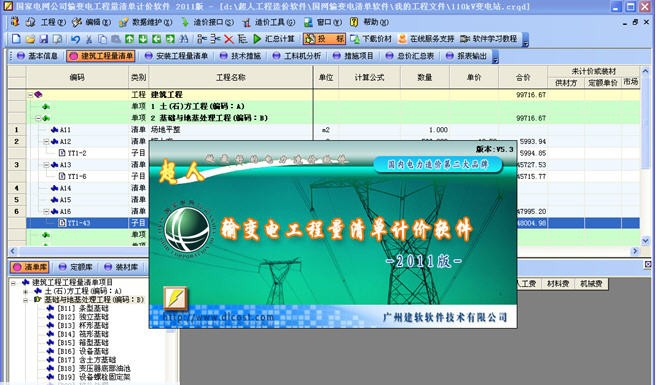Open the 造价工具 menu

[x=275, y=22]
